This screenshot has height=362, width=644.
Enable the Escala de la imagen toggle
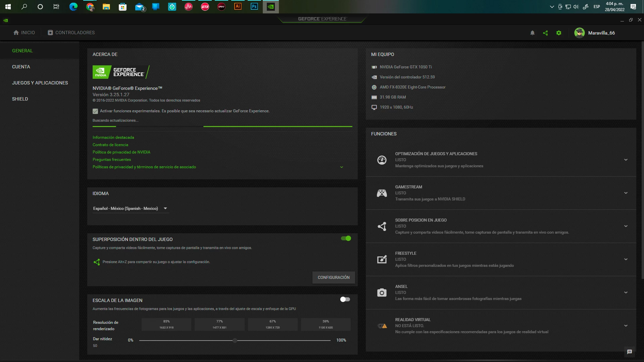click(345, 299)
